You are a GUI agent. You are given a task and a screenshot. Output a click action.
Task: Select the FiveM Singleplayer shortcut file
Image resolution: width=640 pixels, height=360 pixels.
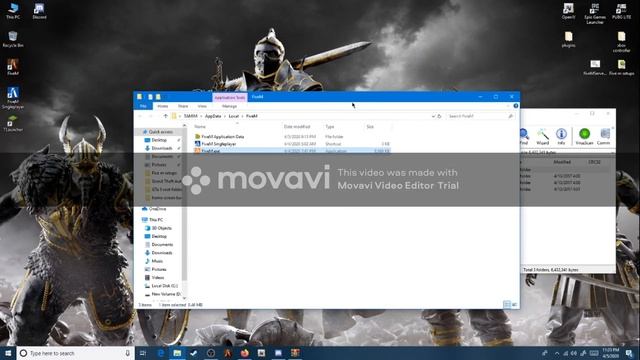pyautogui.click(x=218, y=144)
